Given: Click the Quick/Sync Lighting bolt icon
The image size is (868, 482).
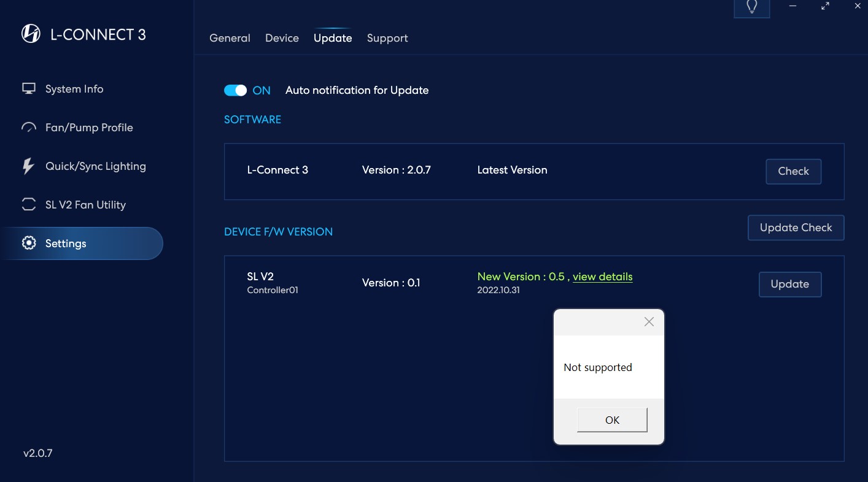Looking at the screenshot, I should point(28,166).
